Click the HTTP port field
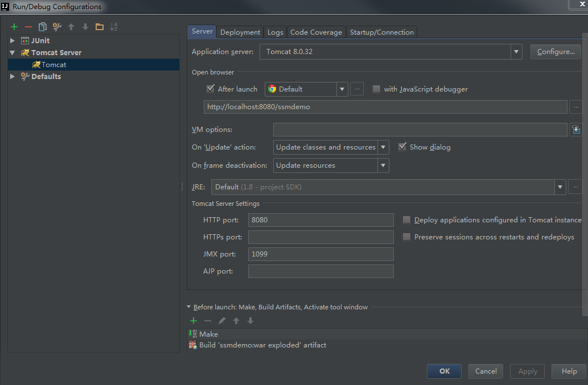This screenshot has width=588, height=385. [320, 220]
